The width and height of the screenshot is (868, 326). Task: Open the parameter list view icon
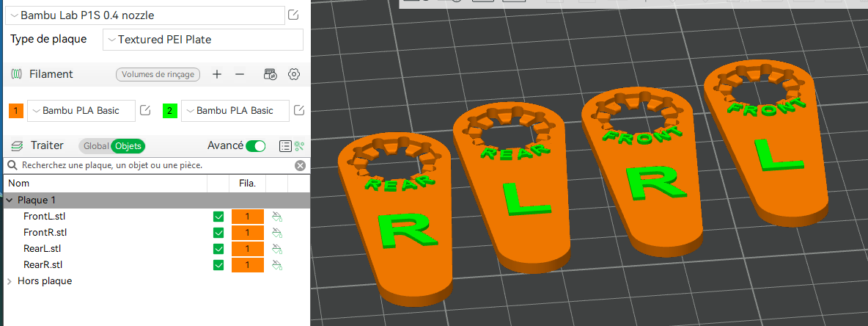click(x=285, y=146)
